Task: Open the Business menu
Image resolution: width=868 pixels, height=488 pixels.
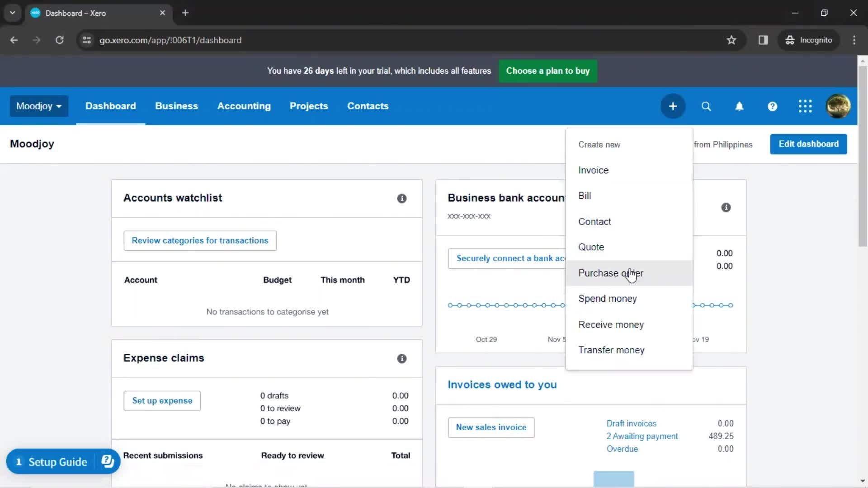Action: pyautogui.click(x=176, y=106)
